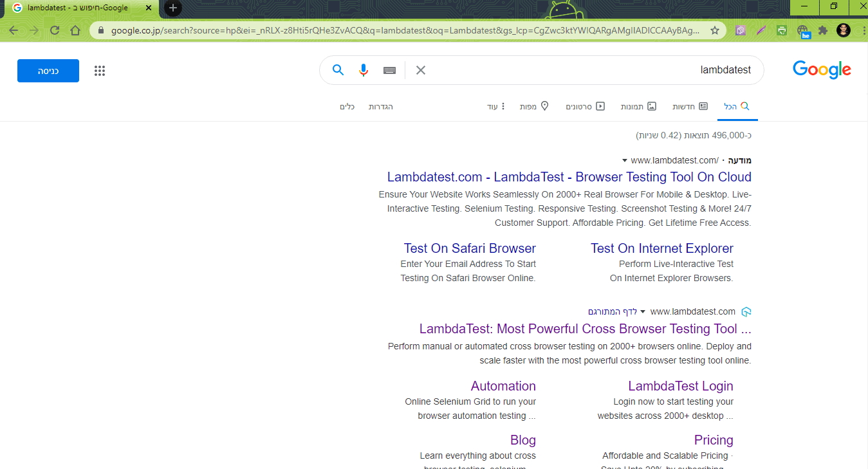Open the LambdaTest Login sitelink
Screen dimensions: 868x469
point(680,385)
